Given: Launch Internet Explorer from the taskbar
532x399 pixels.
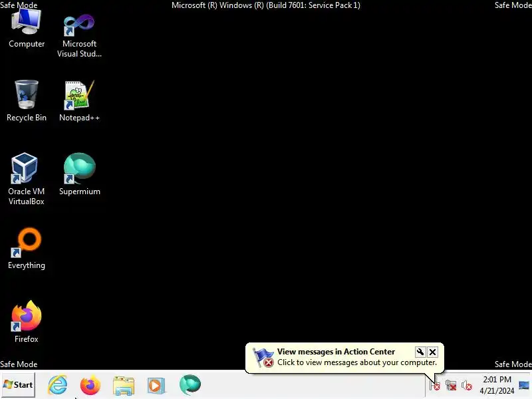Looking at the screenshot, I should [x=58, y=385].
